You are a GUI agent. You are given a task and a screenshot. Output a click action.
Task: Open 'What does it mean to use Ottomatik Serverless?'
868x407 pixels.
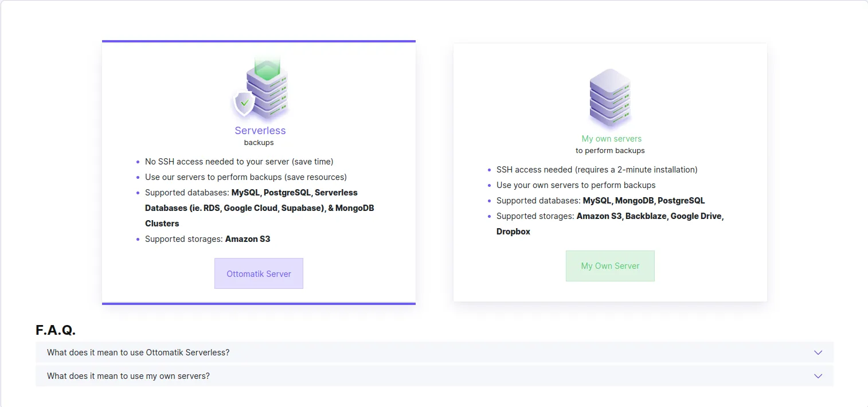pos(138,353)
